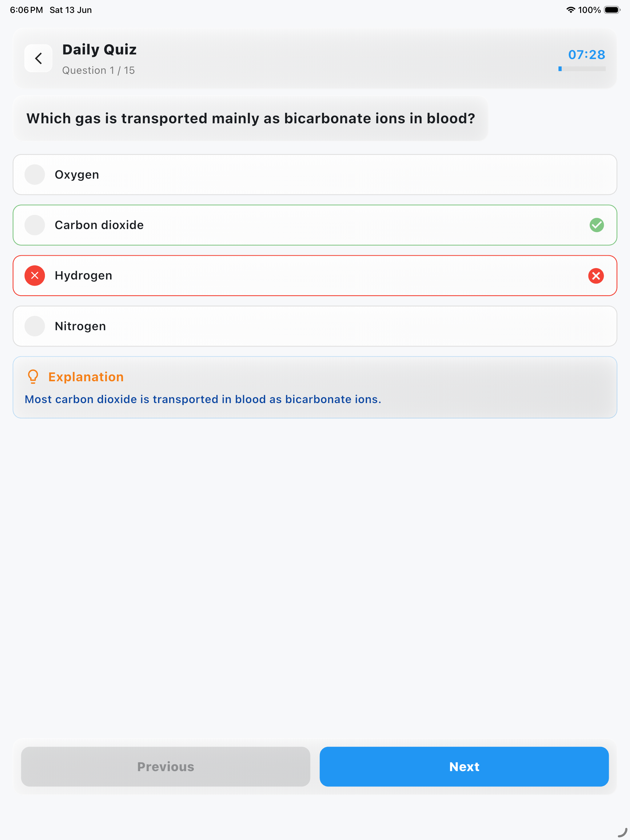Click the disabled Previous button
The height and width of the screenshot is (840, 630).
tap(166, 766)
